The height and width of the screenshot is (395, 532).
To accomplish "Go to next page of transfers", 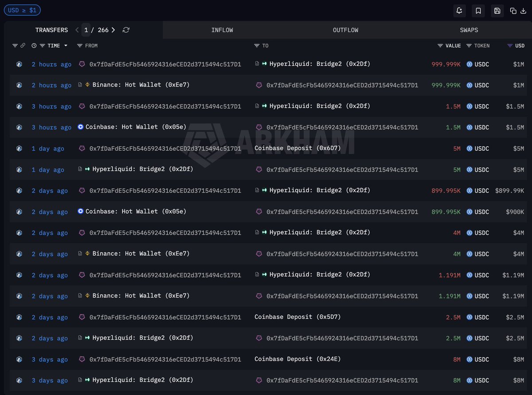I will (x=113, y=30).
